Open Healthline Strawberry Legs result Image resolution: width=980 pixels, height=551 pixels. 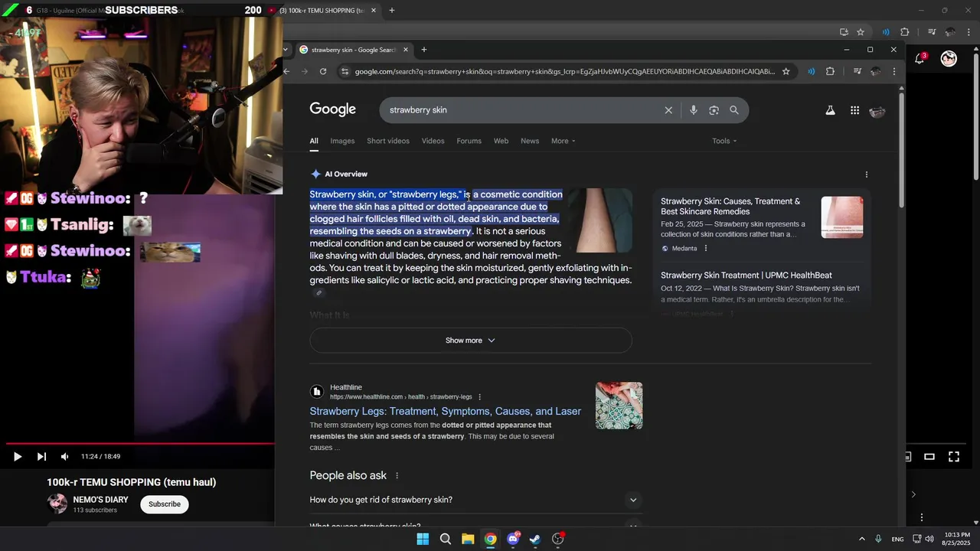[x=446, y=412]
